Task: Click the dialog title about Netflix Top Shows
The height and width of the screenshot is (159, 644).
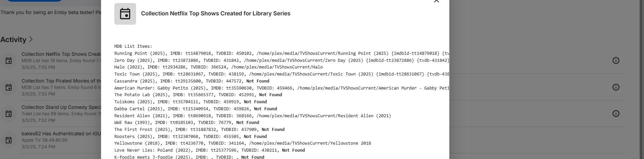Action: click(x=215, y=14)
